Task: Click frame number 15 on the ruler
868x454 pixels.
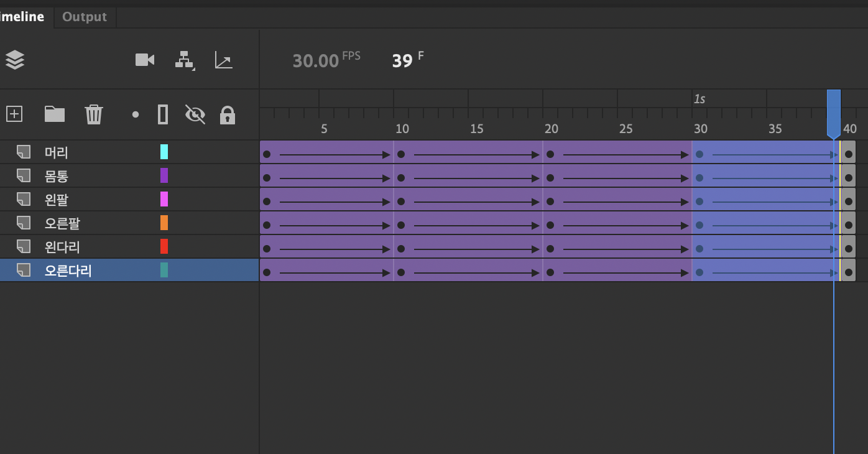Action: 477,129
